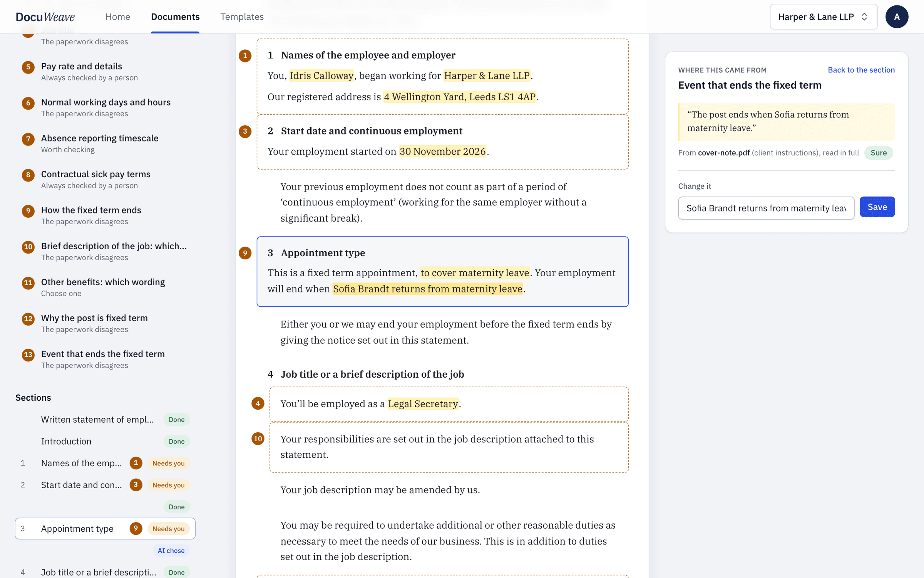This screenshot has width=924, height=578.
Task: Click the 'AI chose' badge in Sections
Action: (171, 551)
